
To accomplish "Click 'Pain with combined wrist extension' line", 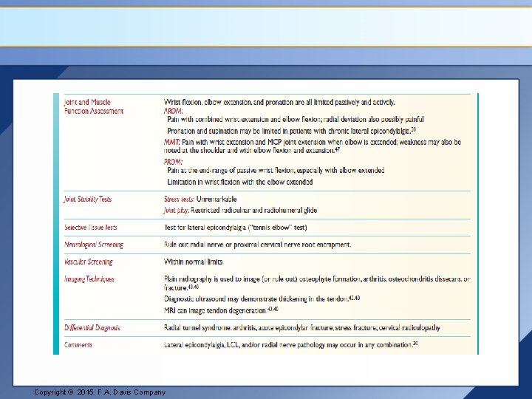I will pyautogui.click(x=296, y=120).
